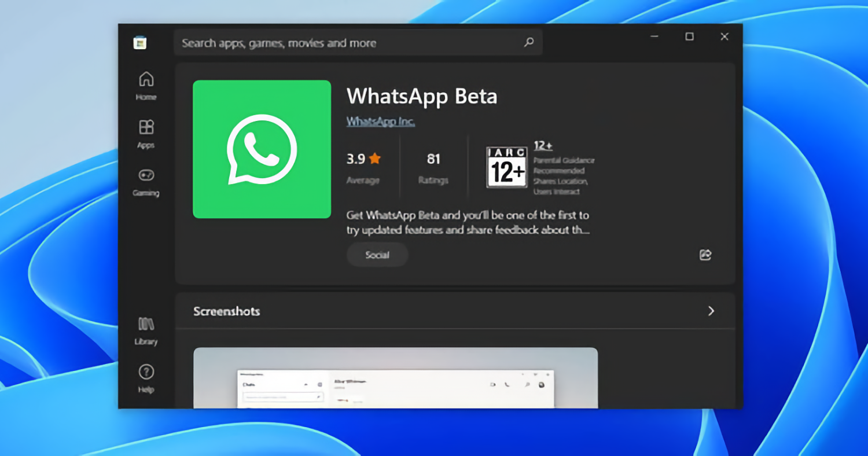This screenshot has height=456, width=868.
Task: Focus the Search apps, games, movies field
Action: tap(358, 42)
